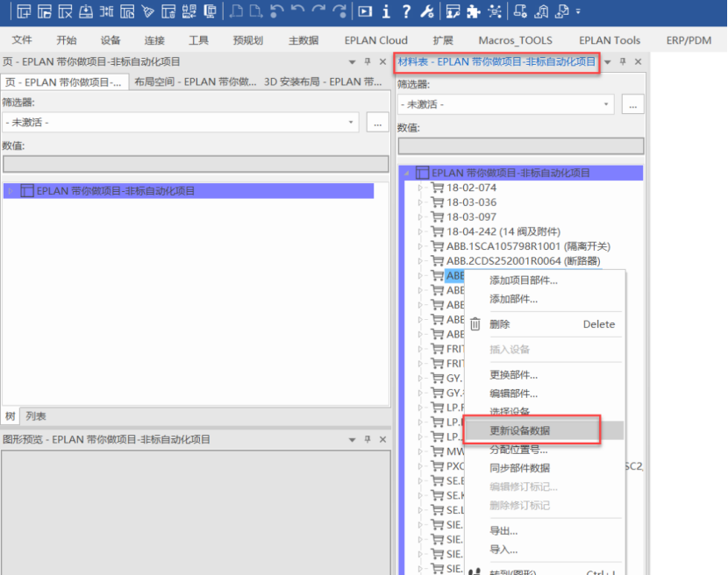Open the undo list arrow with dot
Viewport: 728px width, 575px height.
(276, 11)
